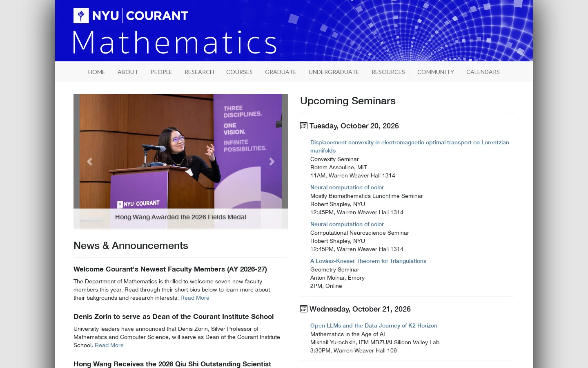Click the 3:30PM, Warren Weaver Hall 109 entry
Screen dimensions: 588x368
point(354,350)
